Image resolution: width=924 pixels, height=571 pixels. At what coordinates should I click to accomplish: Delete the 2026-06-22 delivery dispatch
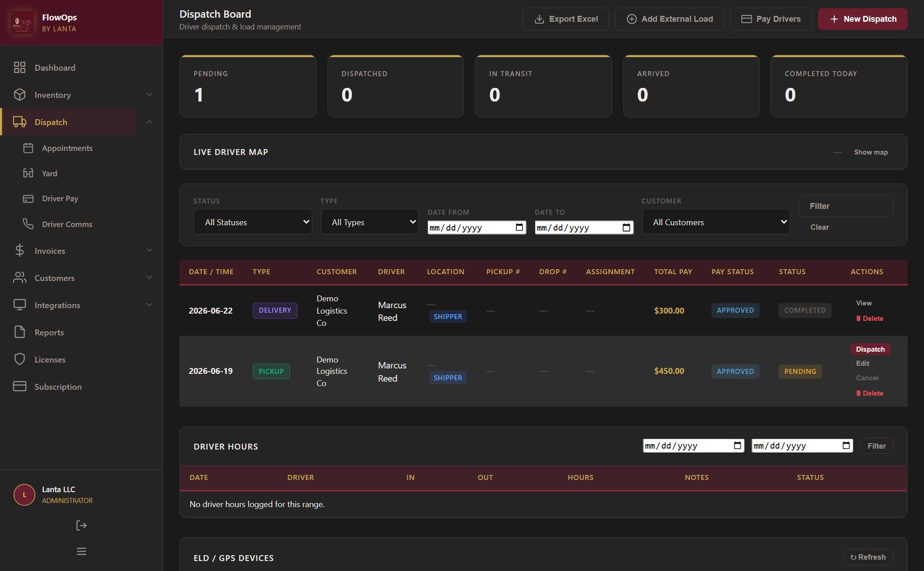[869, 319]
